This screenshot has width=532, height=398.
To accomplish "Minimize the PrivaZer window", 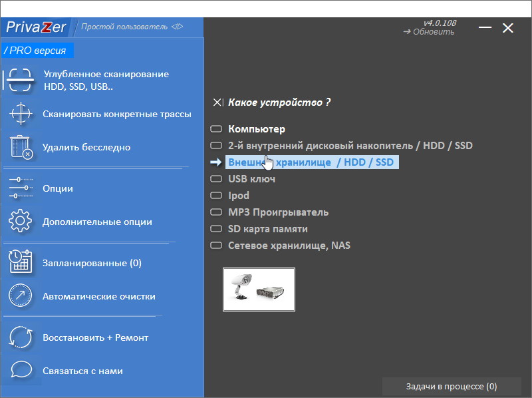I will point(485,27).
